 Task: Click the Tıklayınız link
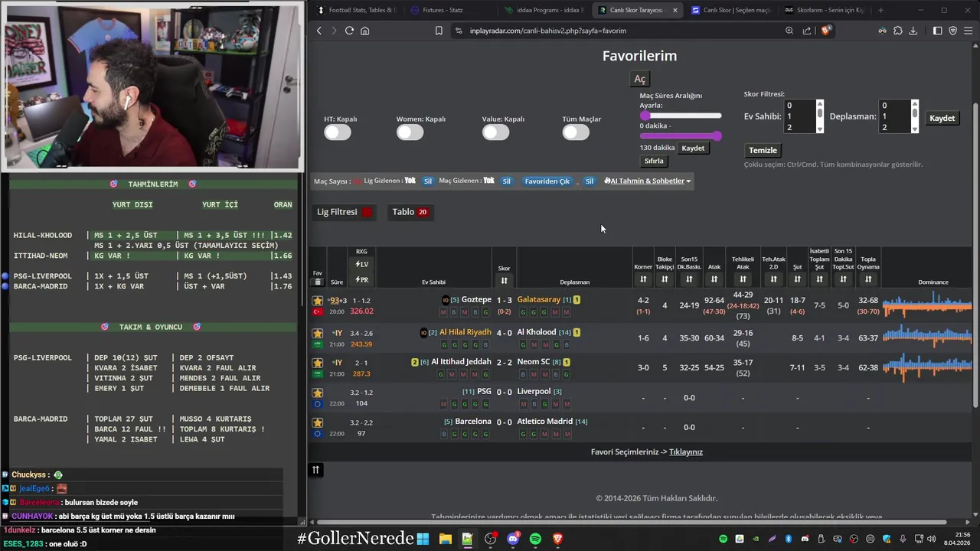(686, 452)
